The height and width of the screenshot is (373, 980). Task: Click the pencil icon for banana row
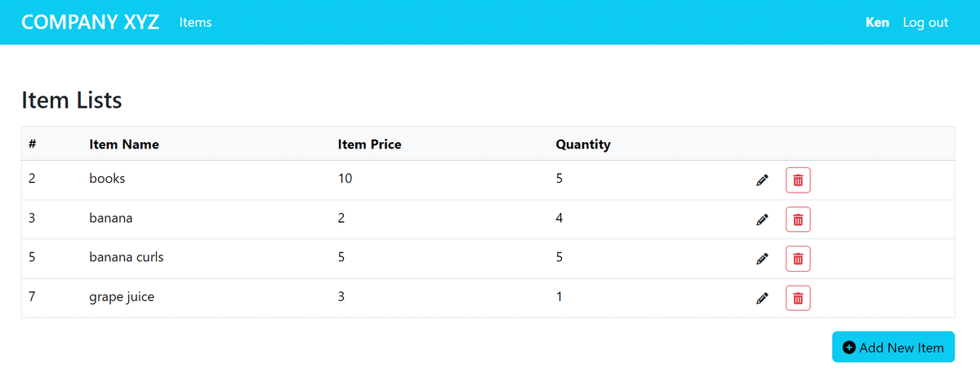point(762,220)
